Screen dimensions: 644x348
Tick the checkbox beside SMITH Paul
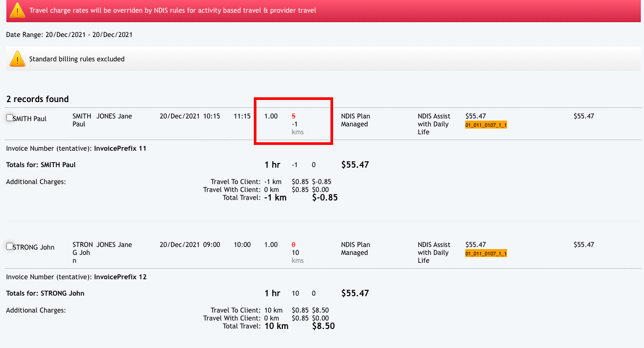tap(10, 118)
